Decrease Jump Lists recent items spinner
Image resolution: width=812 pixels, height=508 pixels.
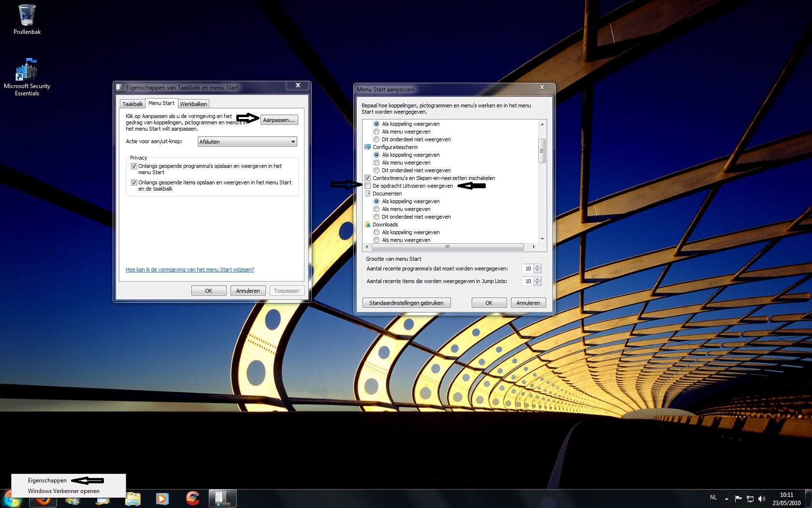(537, 283)
